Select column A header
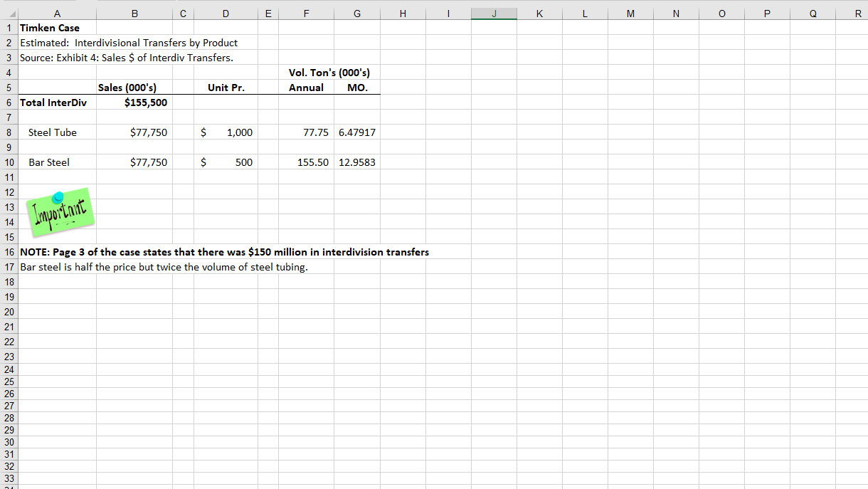The width and height of the screenshot is (868, 489). (57, 13)
